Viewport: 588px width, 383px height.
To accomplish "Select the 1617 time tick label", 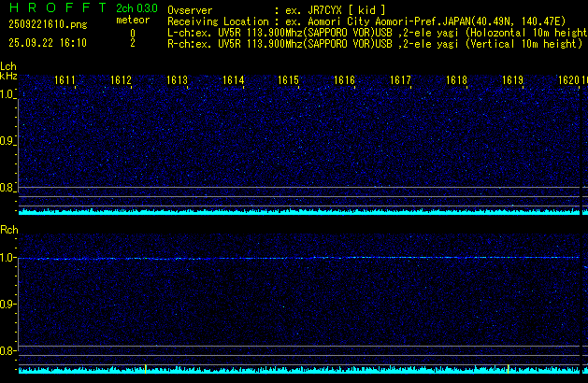I will pos(401,81).
